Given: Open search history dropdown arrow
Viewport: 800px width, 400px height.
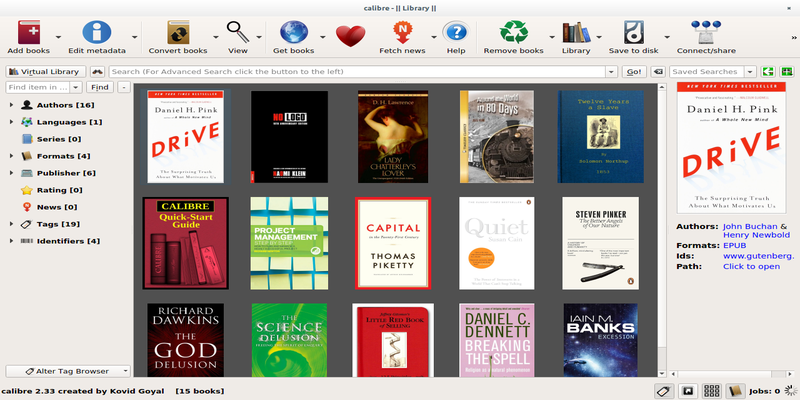Looking at the screenshot, I should click(612, 72).
